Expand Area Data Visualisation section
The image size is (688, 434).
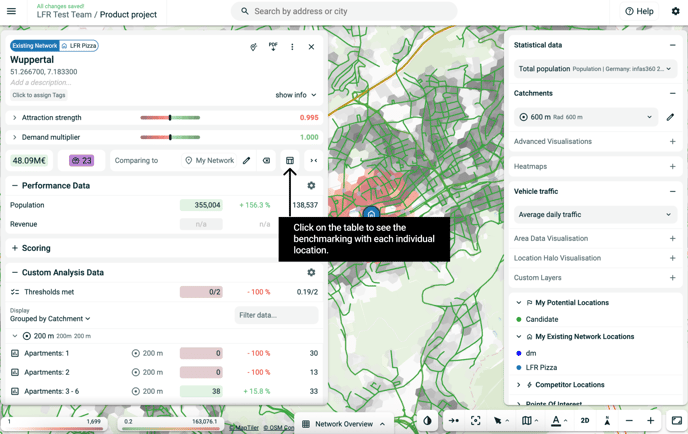[672, 238]
